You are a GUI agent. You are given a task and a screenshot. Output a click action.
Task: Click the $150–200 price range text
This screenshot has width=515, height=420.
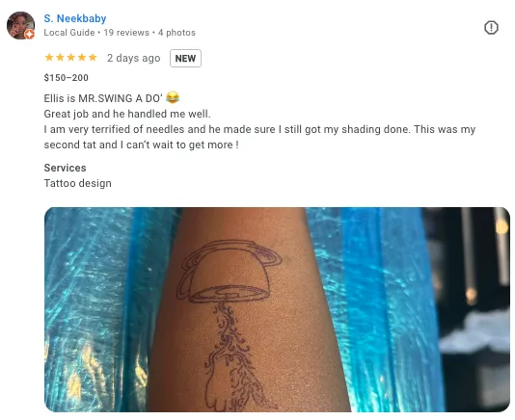[66, 78]
